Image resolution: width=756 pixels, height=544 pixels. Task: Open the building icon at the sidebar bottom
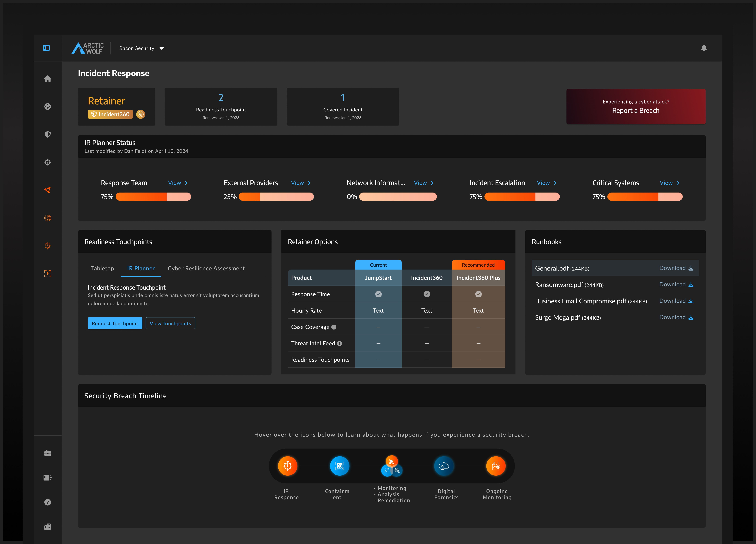click(48, 527)
